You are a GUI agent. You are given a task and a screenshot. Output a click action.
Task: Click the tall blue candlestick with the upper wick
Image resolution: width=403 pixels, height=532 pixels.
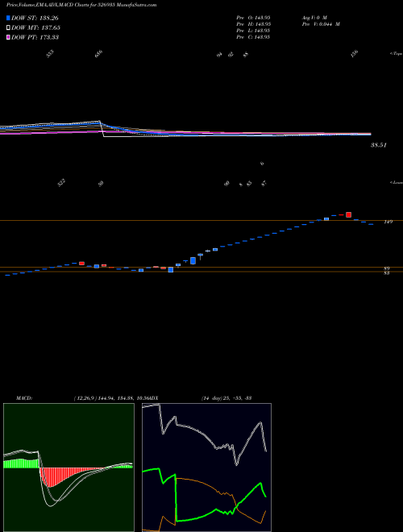pyautogui.click(x=193, y=260)
